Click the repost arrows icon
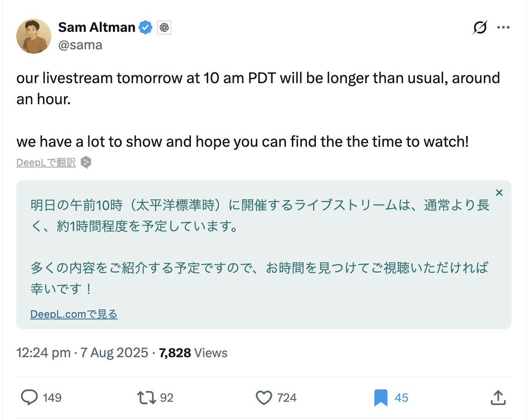 [x=146, y=398]
